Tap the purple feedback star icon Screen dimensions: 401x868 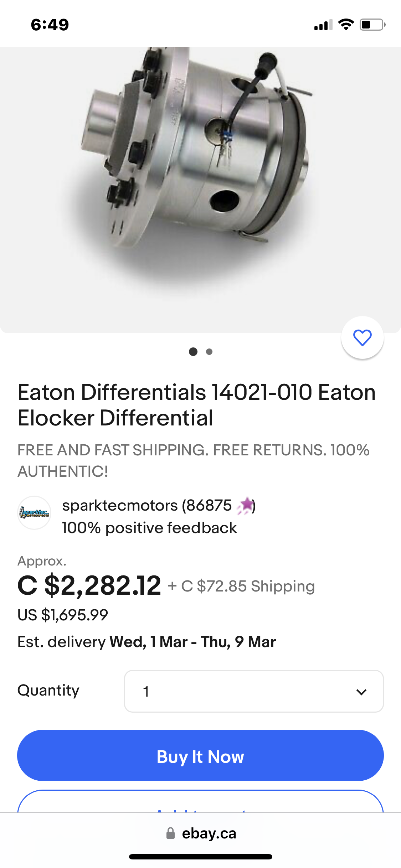click(246, 505)
